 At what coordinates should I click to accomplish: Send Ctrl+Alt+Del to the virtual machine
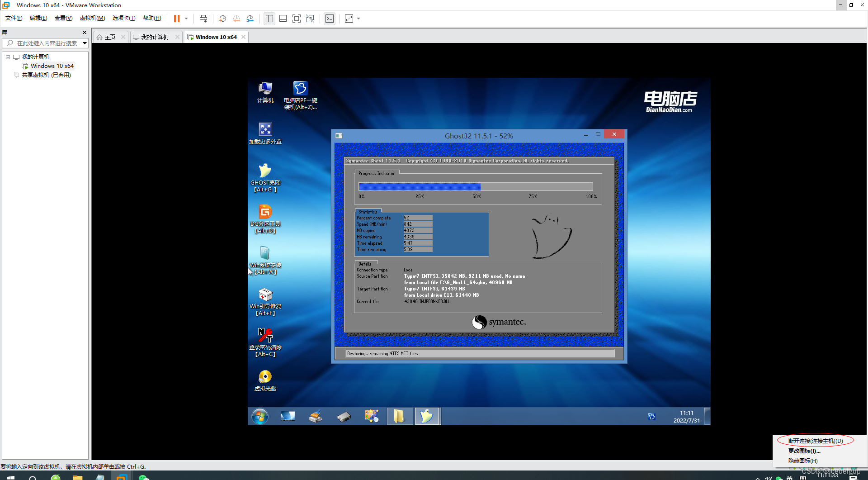point(203,19)
